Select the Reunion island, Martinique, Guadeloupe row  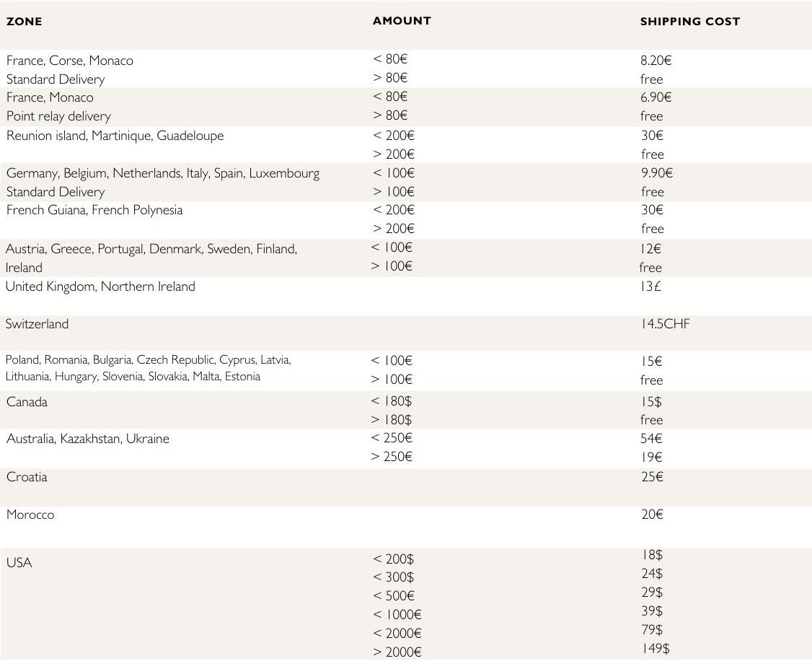point(115,136)
